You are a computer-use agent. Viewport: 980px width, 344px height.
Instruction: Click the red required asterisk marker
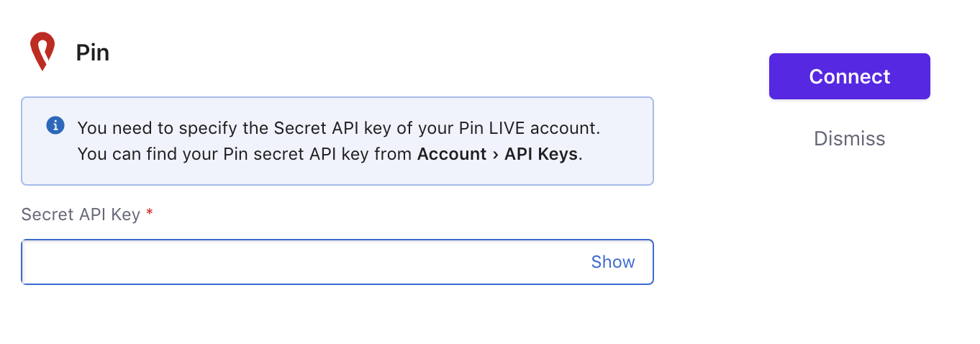[x=150, y=214]
